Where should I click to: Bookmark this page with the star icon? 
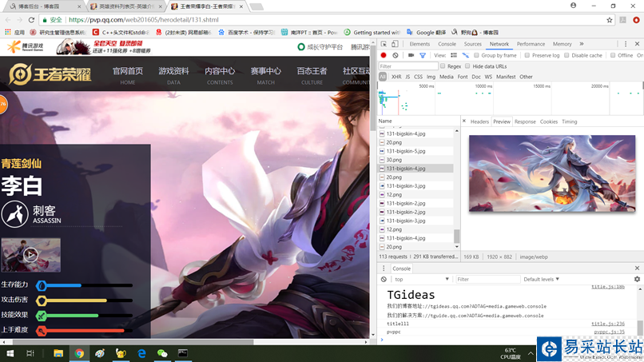pos(610,20)
